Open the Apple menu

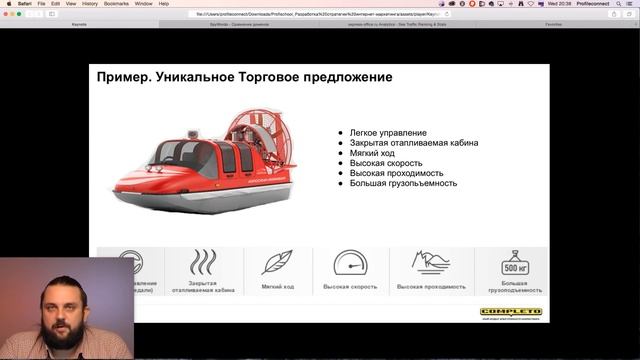coord(9,4)
